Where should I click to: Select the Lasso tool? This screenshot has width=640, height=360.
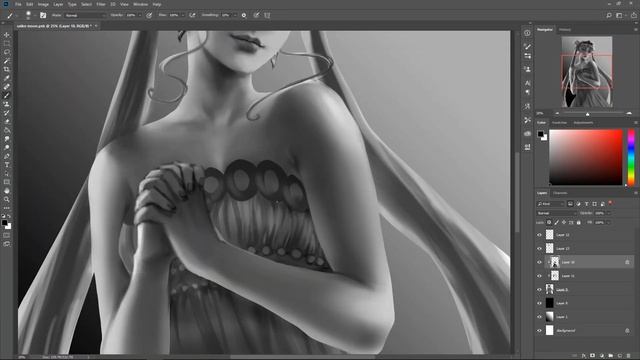point(7,52)
